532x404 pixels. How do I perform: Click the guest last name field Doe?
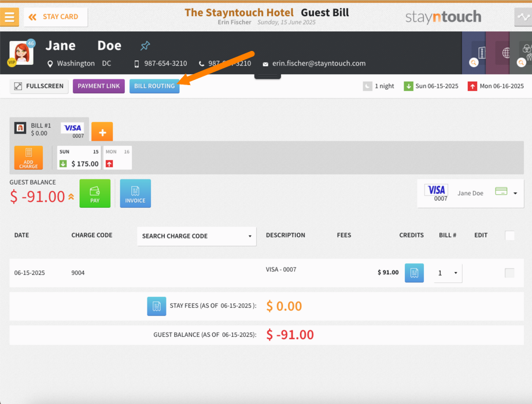[109, 46]
